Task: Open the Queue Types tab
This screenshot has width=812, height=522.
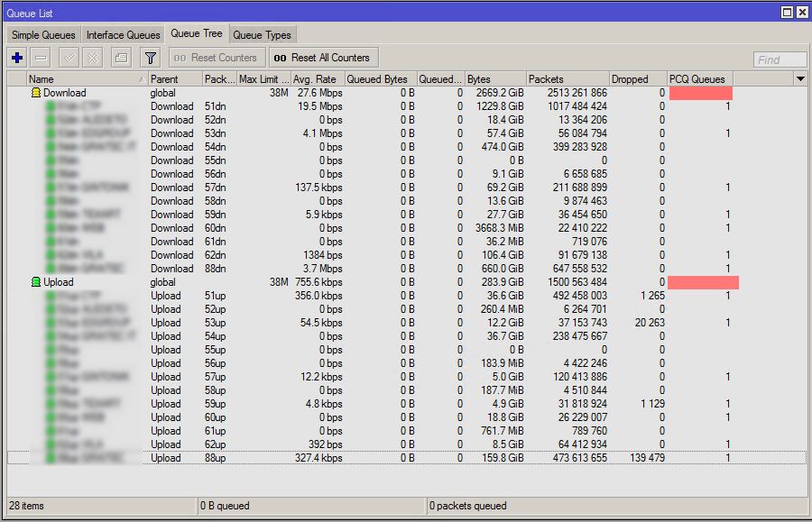Action: pyautogui.click(x=262, y=35)
